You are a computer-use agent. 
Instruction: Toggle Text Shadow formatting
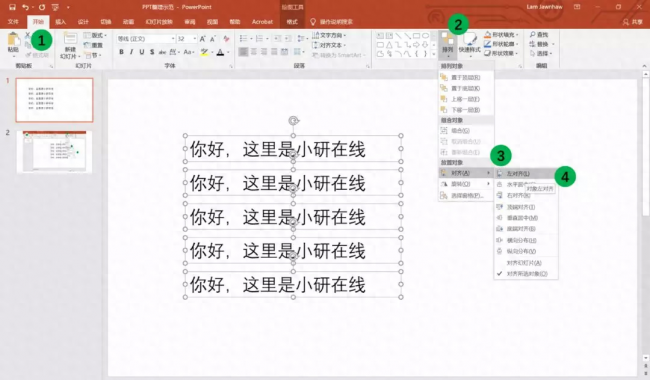[152, 52]
